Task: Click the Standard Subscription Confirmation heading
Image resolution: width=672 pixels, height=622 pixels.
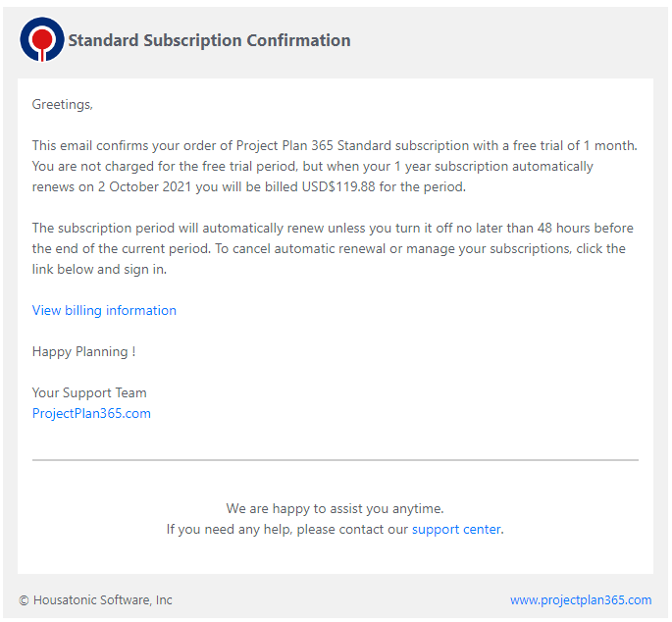Action: tap(210, 40)
